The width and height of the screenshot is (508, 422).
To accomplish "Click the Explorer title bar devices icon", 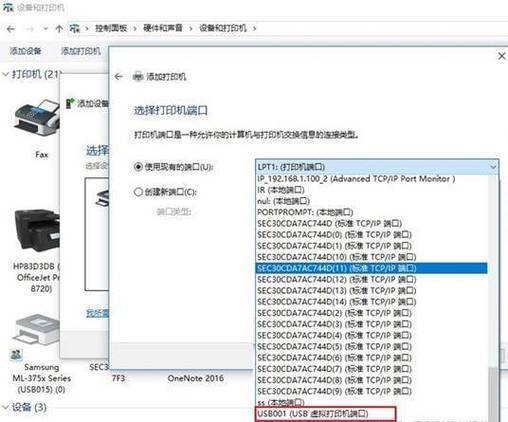I will coord(8,7).
